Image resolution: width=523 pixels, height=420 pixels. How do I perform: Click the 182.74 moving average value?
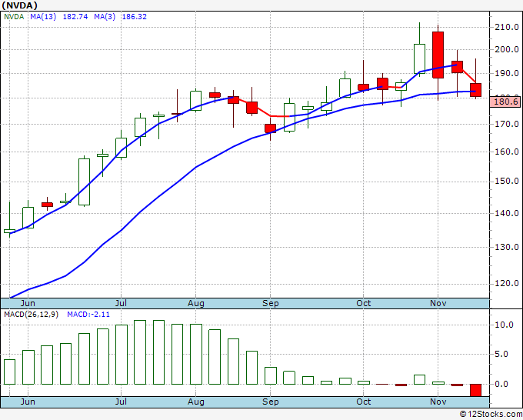pyautogui.click(x=75, y=17)
